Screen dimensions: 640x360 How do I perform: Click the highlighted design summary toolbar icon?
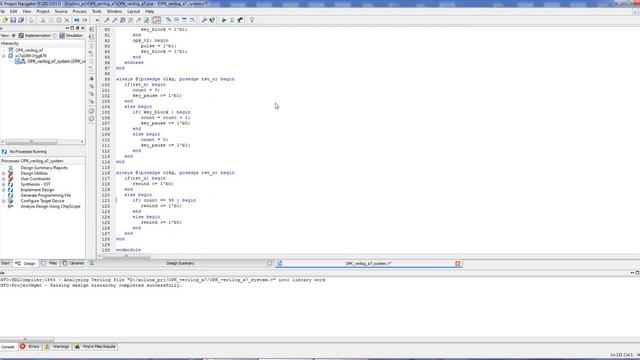pyautogui.click(x=156, y=20)
